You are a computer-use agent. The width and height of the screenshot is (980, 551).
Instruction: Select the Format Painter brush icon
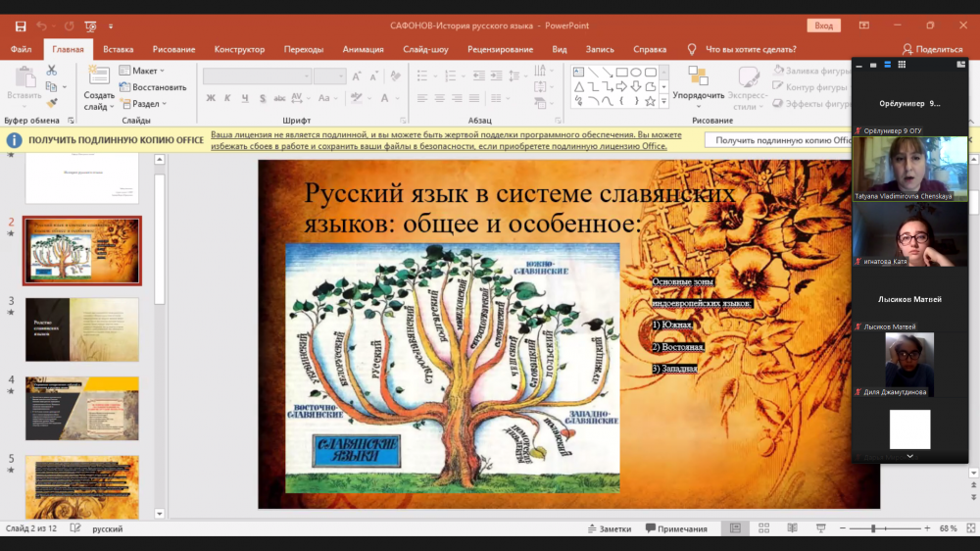pos(52,102)
